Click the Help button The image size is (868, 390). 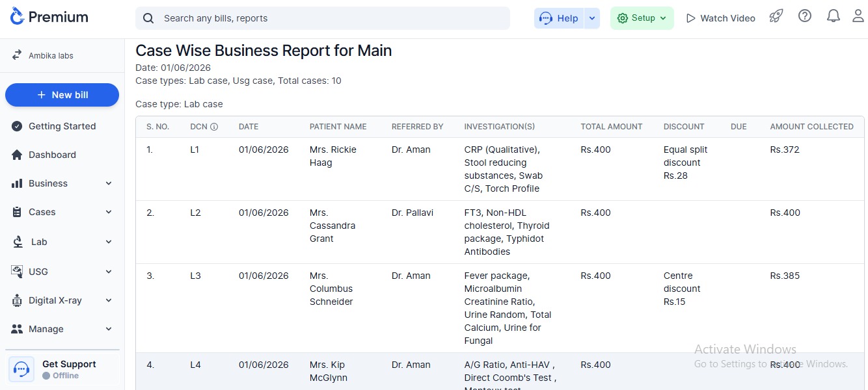click(x=559, y=18)
